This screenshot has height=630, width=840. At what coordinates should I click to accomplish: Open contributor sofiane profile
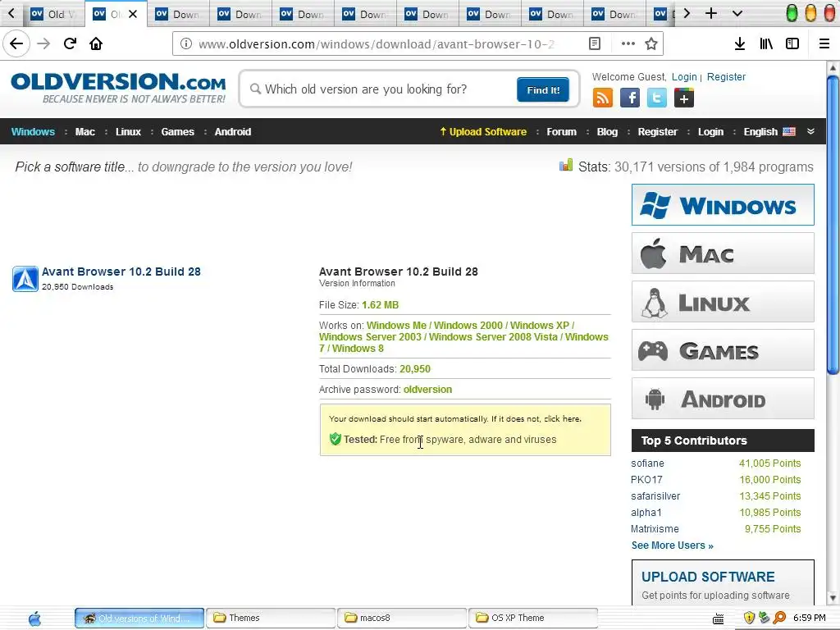click(x=647, y=463)
